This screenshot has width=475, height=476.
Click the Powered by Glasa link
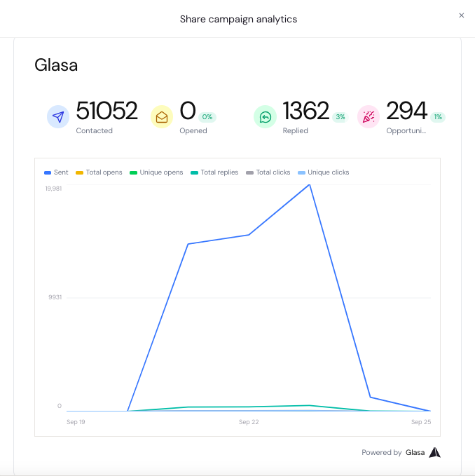click(401, 452)
